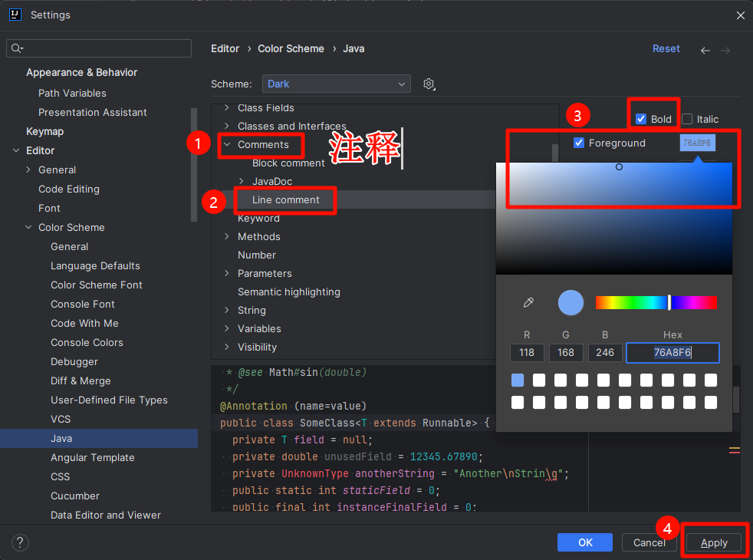
Task: Click the foreground color swatch 76A8F6
Action: pos(697,143)
